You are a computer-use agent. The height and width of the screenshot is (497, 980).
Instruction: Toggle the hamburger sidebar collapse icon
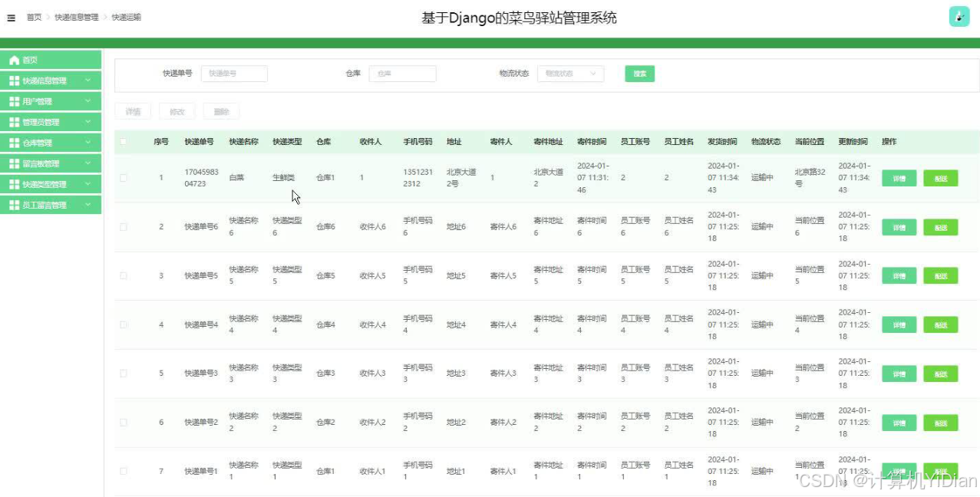11,18
